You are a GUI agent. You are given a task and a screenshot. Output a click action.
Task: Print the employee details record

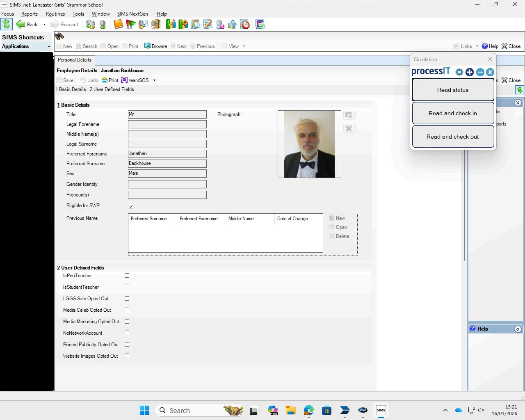(x=110, y=80)
